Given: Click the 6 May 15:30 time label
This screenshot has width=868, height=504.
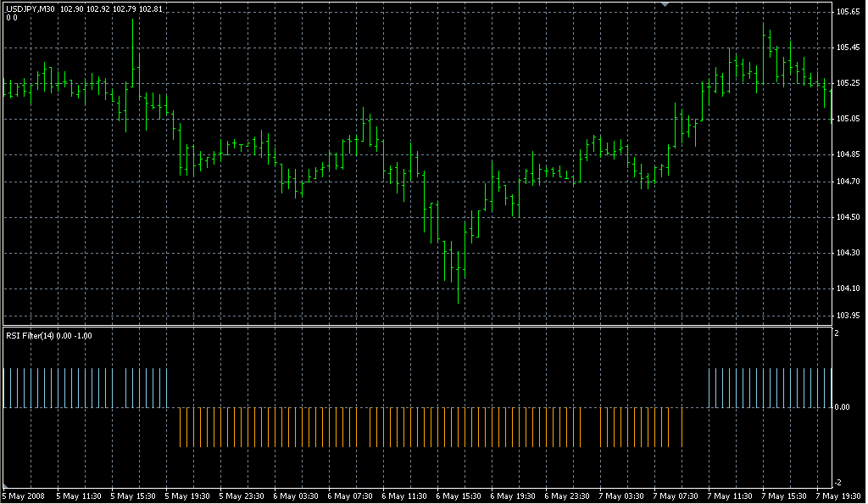Looking at the screenshot, I should pos(459,496).
